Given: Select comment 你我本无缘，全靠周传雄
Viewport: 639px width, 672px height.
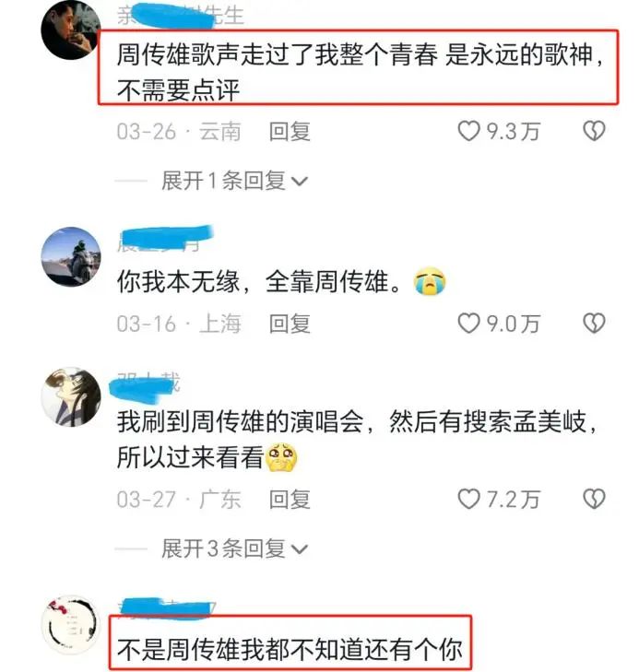Looking at the screenshot, I should click(281, 282).
